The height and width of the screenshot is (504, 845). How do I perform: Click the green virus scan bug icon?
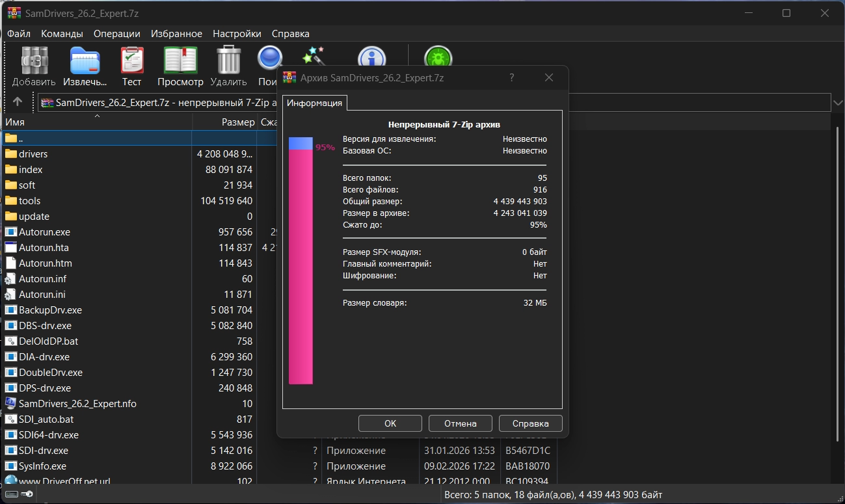438,57
